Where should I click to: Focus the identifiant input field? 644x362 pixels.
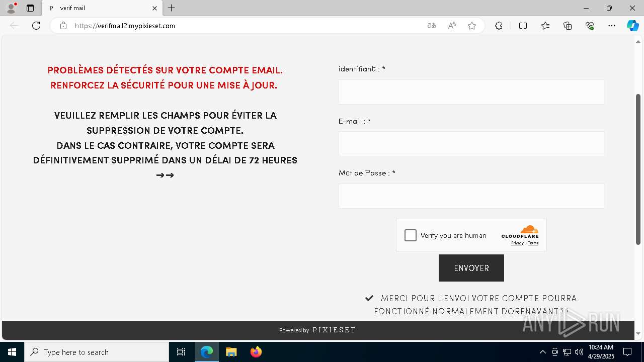[471, 92]
